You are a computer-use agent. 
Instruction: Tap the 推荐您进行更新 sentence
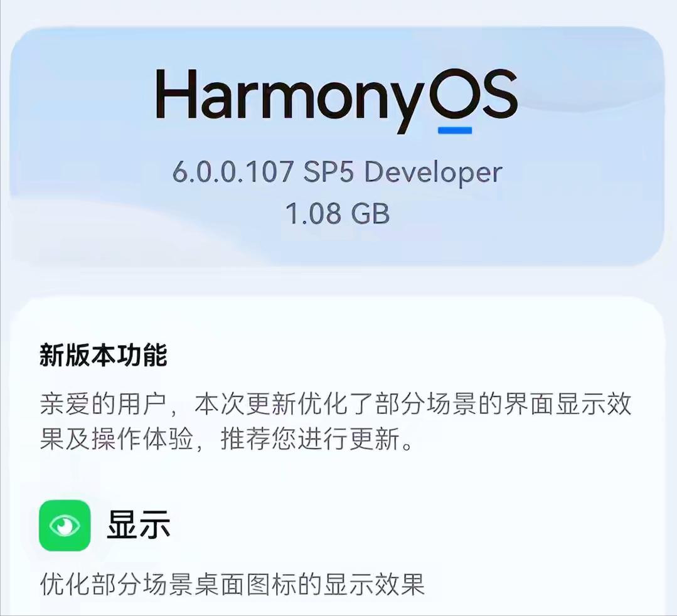pyautogui.click(x=309, y=440)
